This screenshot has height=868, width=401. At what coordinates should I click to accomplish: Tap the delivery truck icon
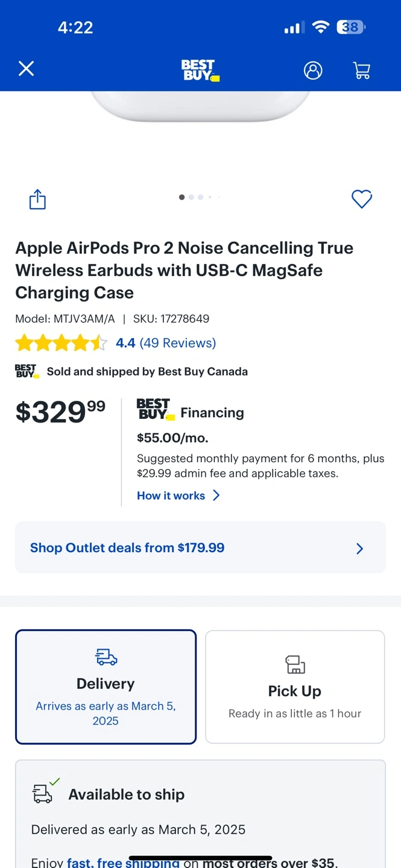pyautogui.click(x=106, y=657)
